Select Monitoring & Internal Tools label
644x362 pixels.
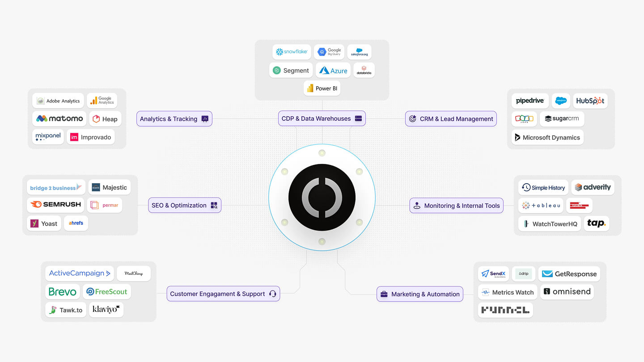(x=456, y=206)
